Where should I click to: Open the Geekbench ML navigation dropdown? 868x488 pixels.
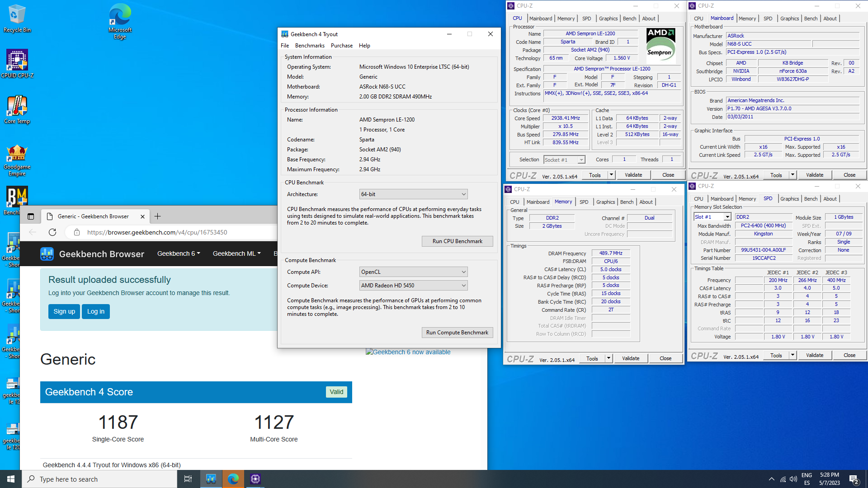click(x=236, y=254)
